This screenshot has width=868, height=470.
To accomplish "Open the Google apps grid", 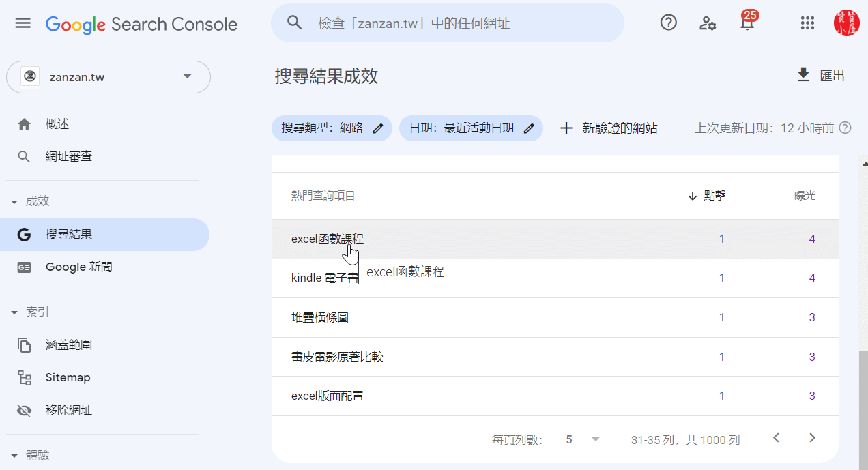I will coord(807,23).
